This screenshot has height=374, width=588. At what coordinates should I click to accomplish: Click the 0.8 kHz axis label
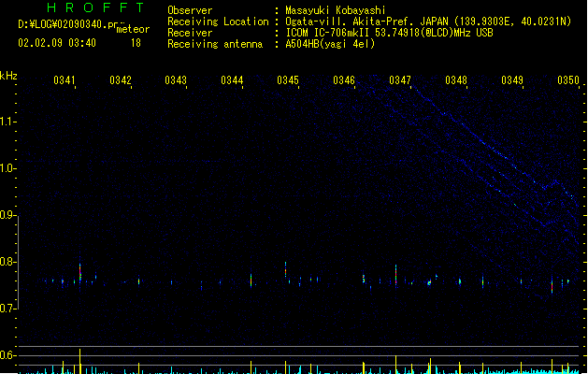(x=7, y=262)
